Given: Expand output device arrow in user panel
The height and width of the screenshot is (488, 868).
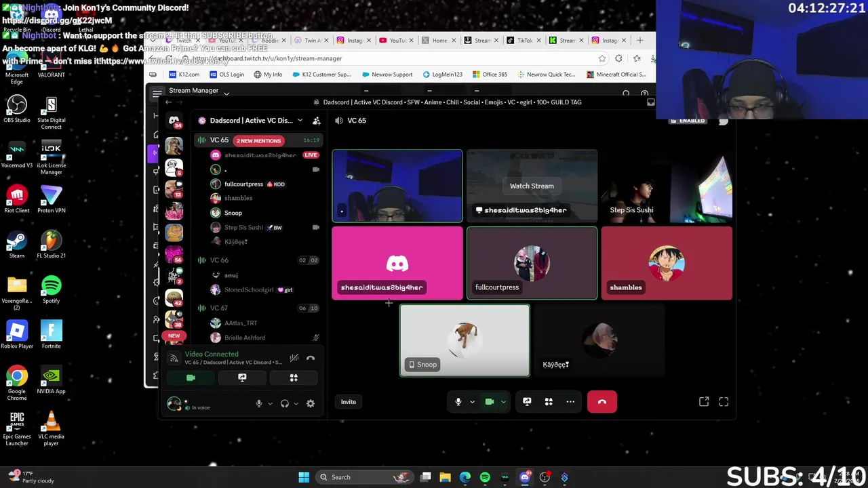Looking at the screenshot, I should click(x=296, y=403).
